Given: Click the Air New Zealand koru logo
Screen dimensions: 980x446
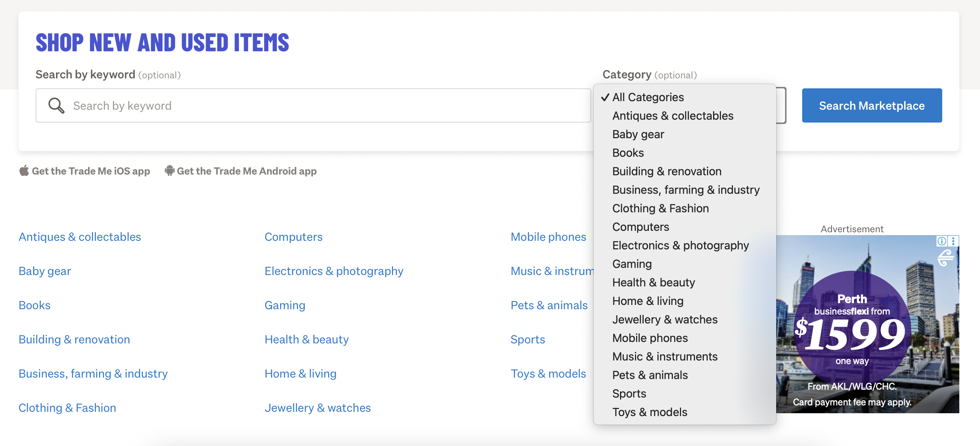Looking at the screenshot, I should tap(946, 258).
